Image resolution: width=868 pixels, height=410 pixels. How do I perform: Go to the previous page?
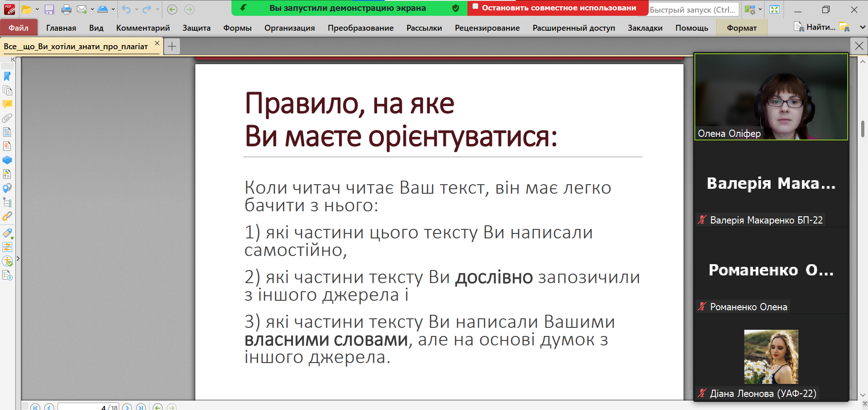(49, 407)
